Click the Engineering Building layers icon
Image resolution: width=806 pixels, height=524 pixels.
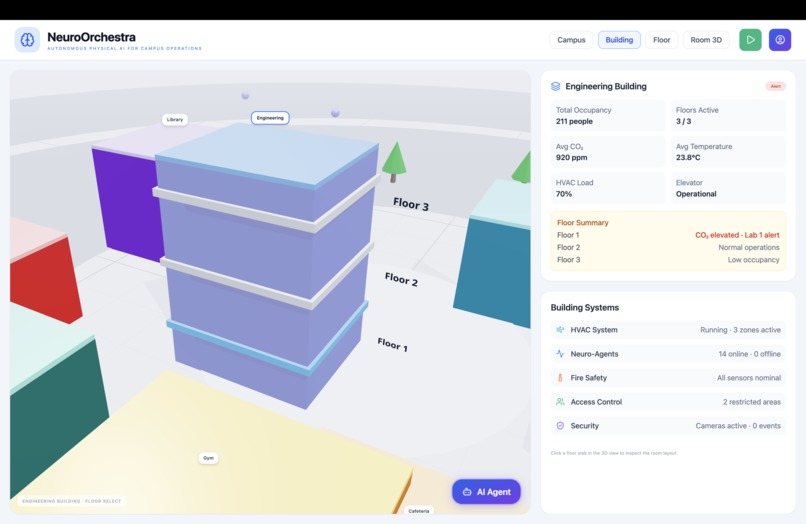coord(556,86)
